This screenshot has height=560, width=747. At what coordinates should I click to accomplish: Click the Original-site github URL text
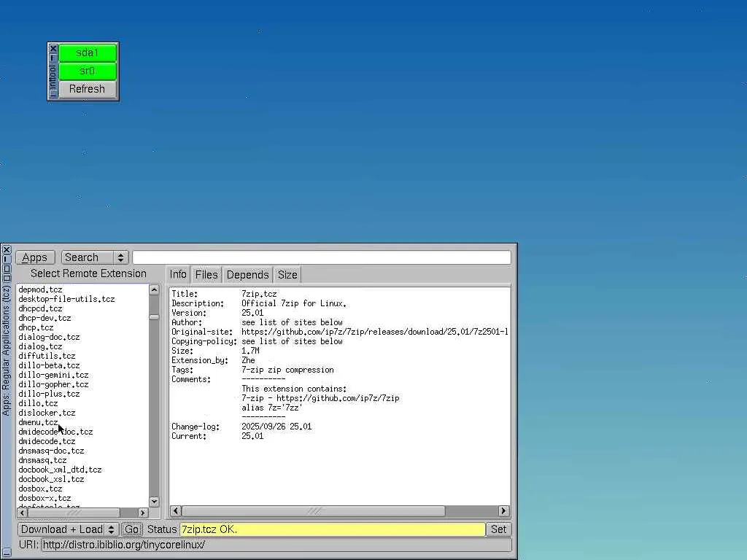coord(374,332)
